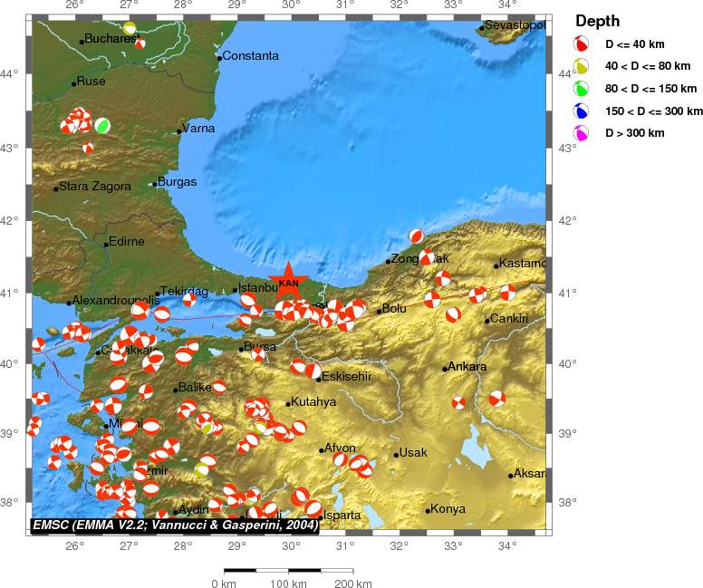Select the Konya city label

(x=450, y=509)
